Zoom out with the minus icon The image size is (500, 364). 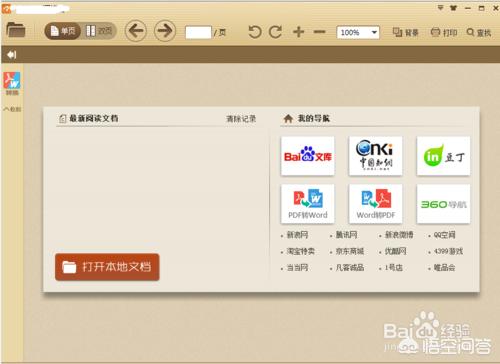(319, 32)
